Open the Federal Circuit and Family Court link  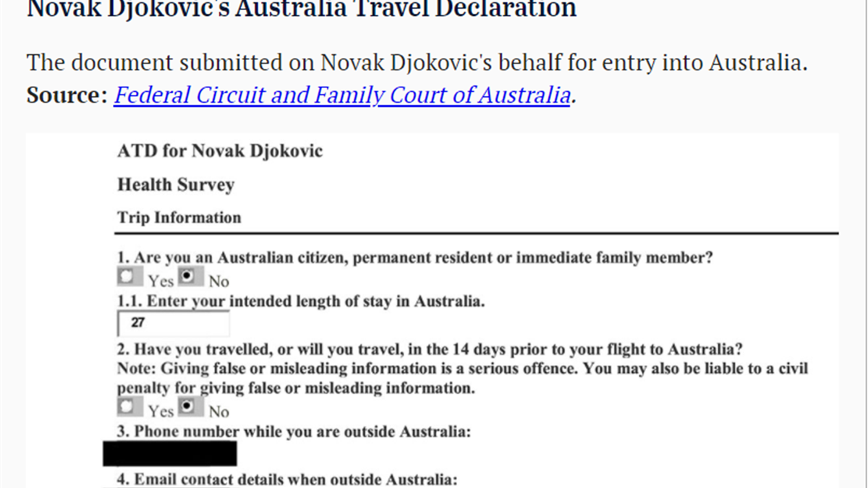click(x=341, y=95)
